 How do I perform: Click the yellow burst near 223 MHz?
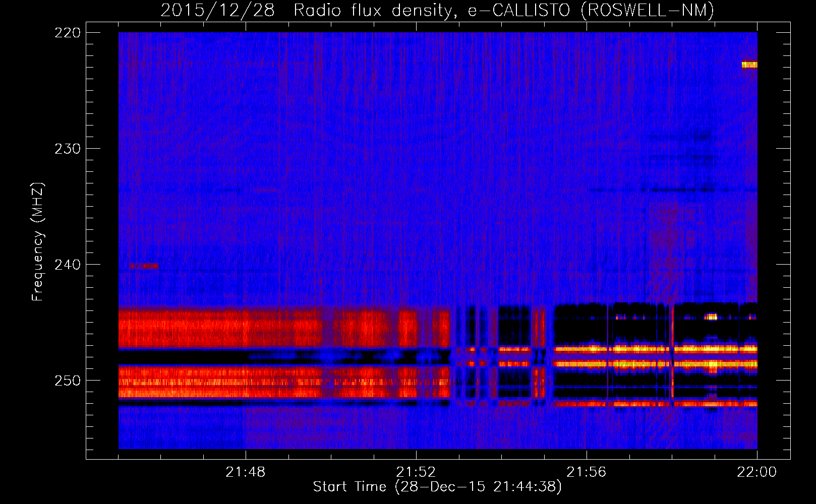(749, 65)
